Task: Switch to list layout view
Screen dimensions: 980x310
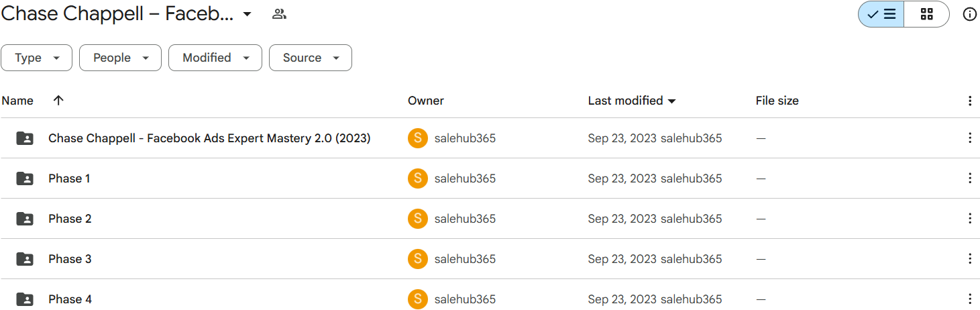Action: pos(881,14)
